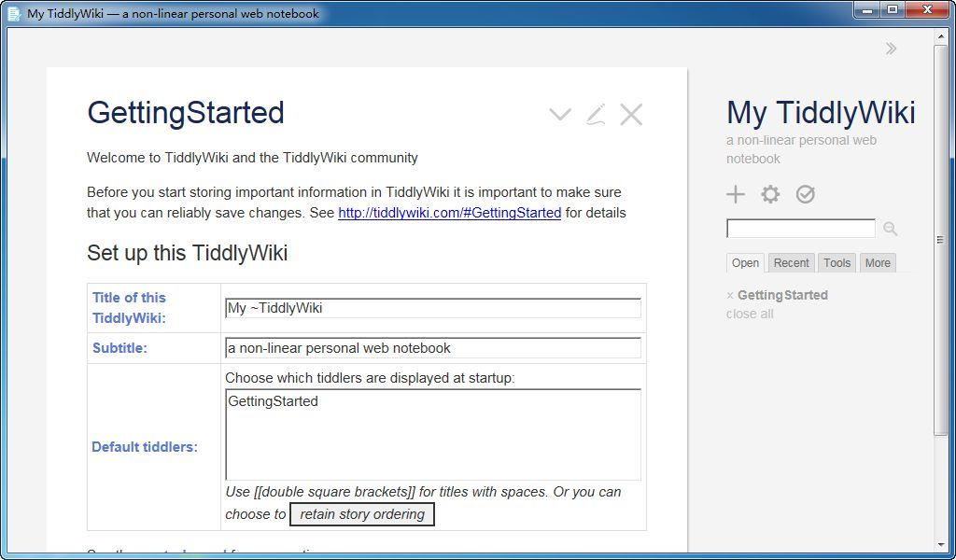This screenshot has height=560, width=956.
Task: Click the sidebar search input field
Action: tap(801, 229)
